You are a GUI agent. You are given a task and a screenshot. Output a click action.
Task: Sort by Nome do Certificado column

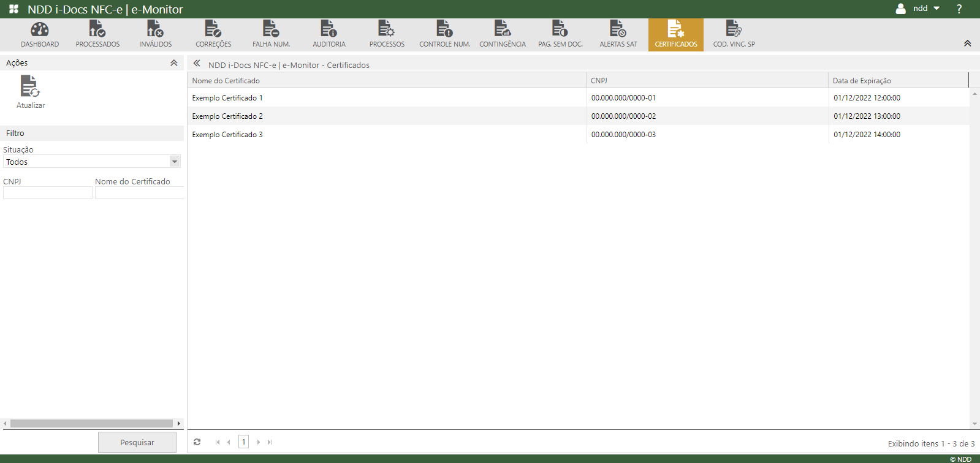(226, 81)
